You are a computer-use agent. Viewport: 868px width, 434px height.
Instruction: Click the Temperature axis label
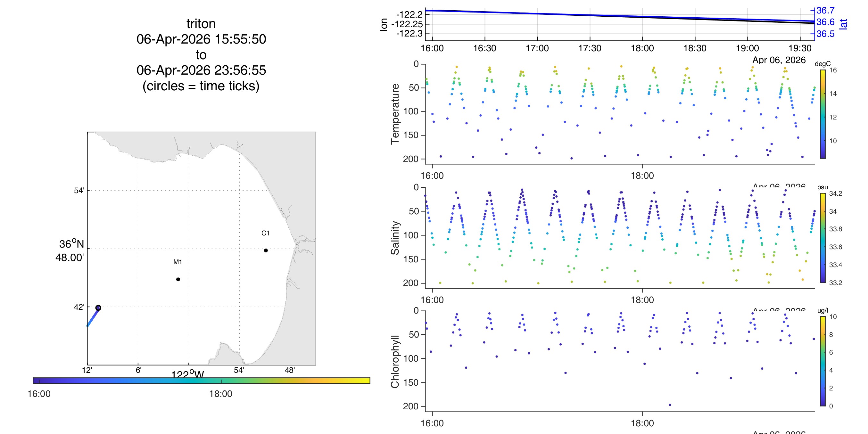pos(395,114)
